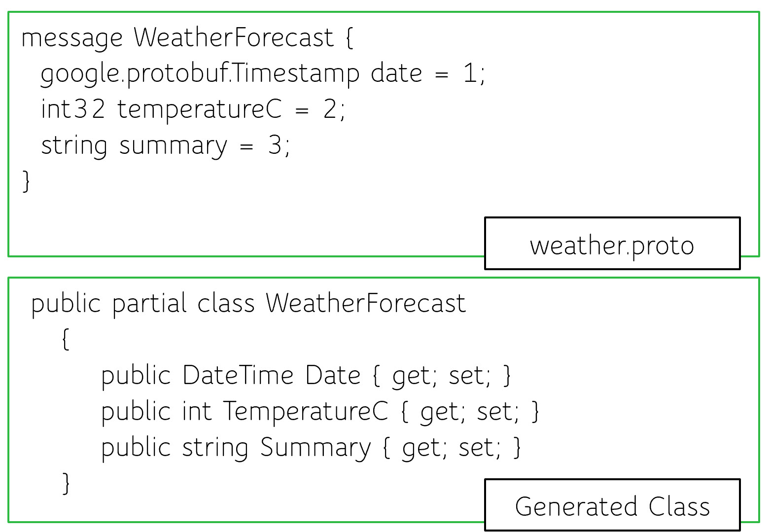Click the word message in the proto definition
771x532 pixels.
[72, 38]
